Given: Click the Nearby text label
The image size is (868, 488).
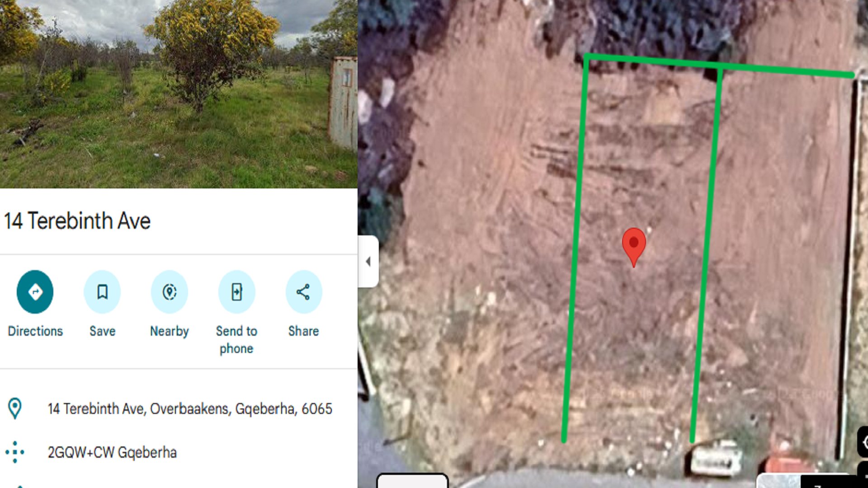Looking at the screenshot, I should tap(170, 331).
